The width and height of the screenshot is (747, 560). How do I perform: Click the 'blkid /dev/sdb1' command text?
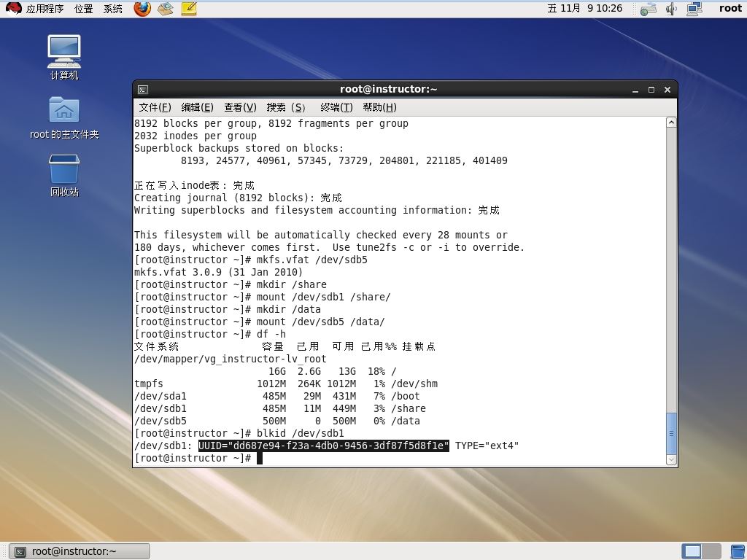[300, 433]
